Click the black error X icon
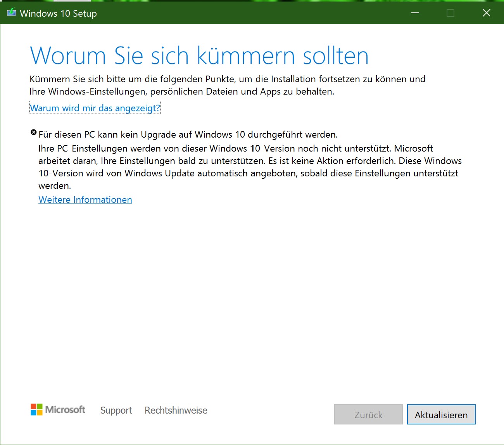 [x=34, y=133]
